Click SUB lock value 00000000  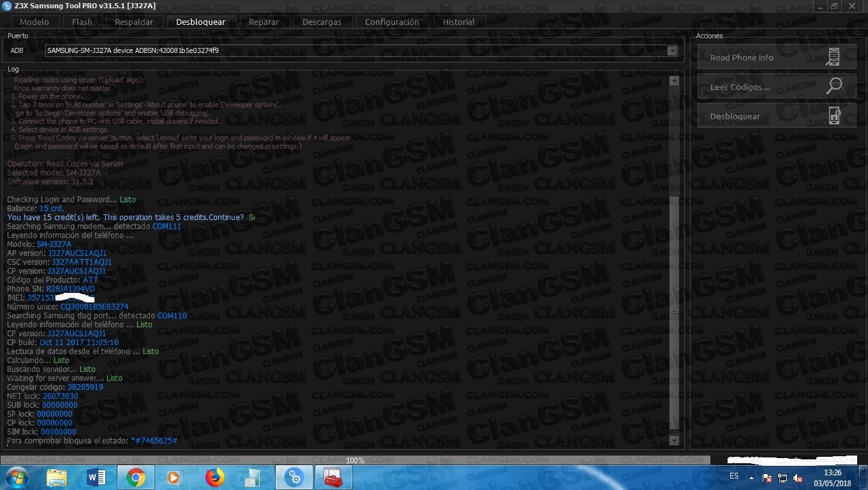point(60,405)
